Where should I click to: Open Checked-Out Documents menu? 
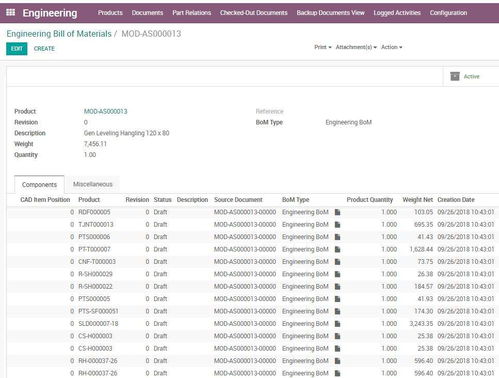pos(253,13)
